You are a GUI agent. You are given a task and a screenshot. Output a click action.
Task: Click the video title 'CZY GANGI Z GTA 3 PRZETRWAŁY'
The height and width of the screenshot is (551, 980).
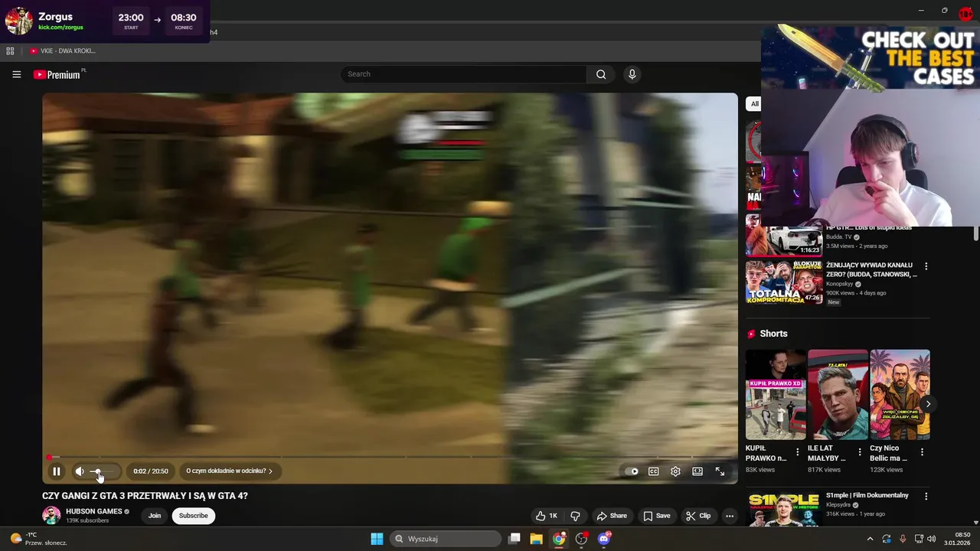tap(145, 496)
